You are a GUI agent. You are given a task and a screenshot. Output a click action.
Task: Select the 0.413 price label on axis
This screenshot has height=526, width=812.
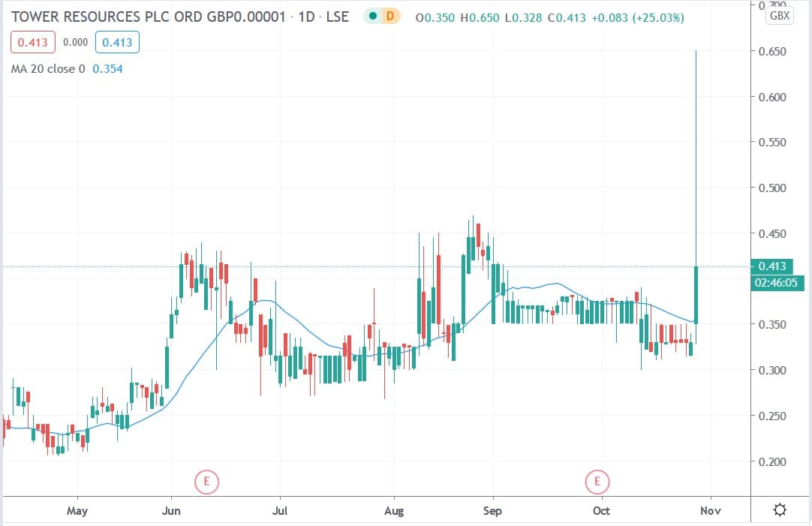(x=774, y=266)
